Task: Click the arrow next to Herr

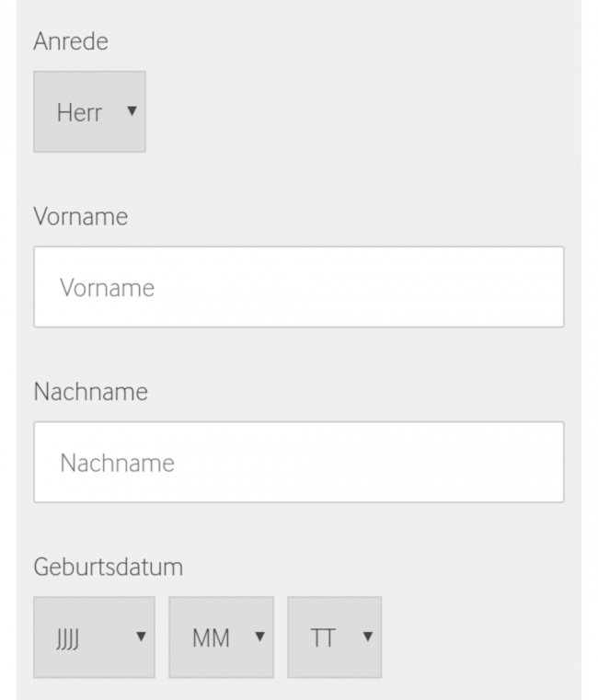Action: point(132,111)
